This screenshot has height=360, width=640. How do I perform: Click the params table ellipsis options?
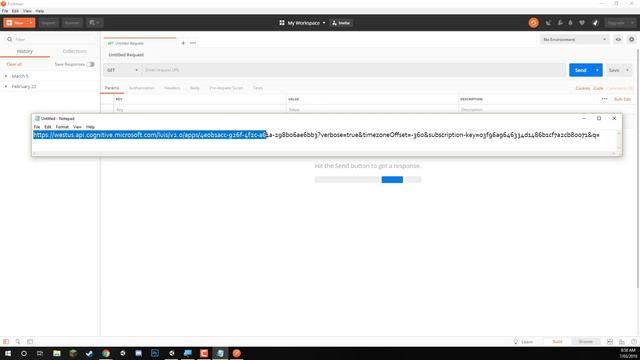point(604,99)
